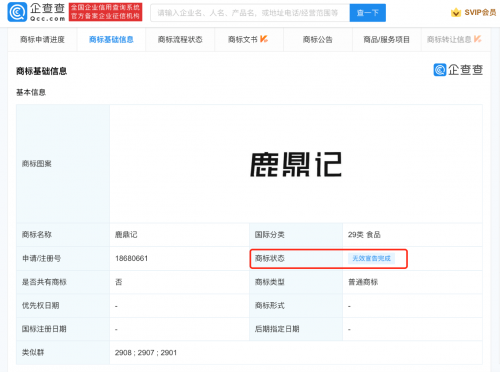Image resolution: width=500 pixels, height=372 pixels.
Task: Click the 申请/注册号 label cell
Action: pos(63,258)
